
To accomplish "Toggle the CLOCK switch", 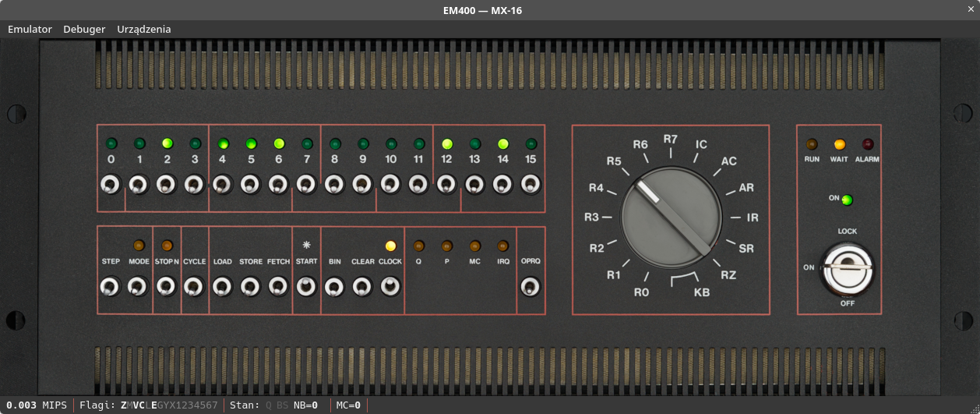I will (390, 287).
